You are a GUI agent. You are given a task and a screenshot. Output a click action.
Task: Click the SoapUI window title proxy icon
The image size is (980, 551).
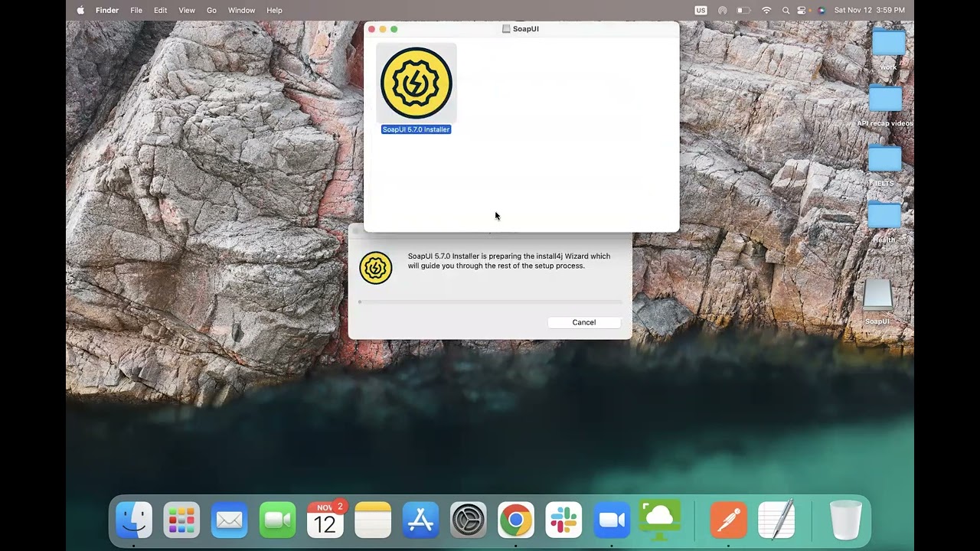coord(506,29)
